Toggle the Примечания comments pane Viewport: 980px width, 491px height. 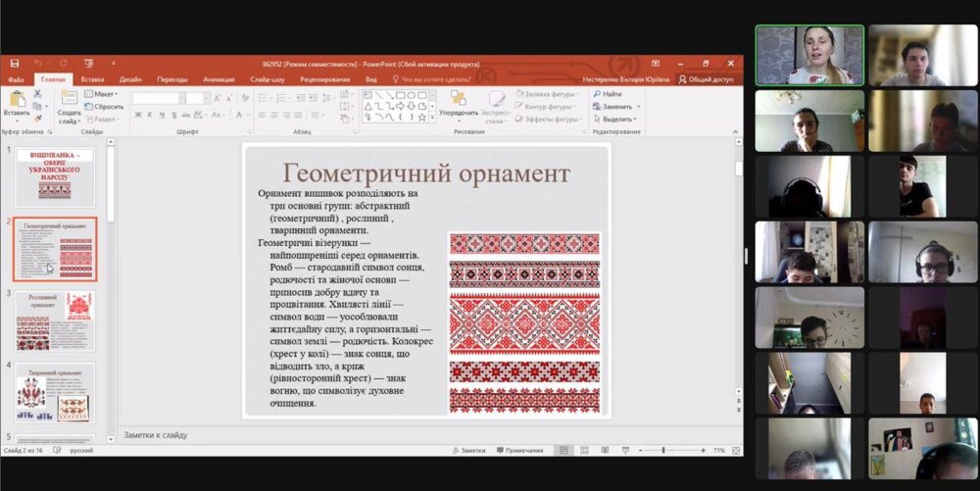520,451
